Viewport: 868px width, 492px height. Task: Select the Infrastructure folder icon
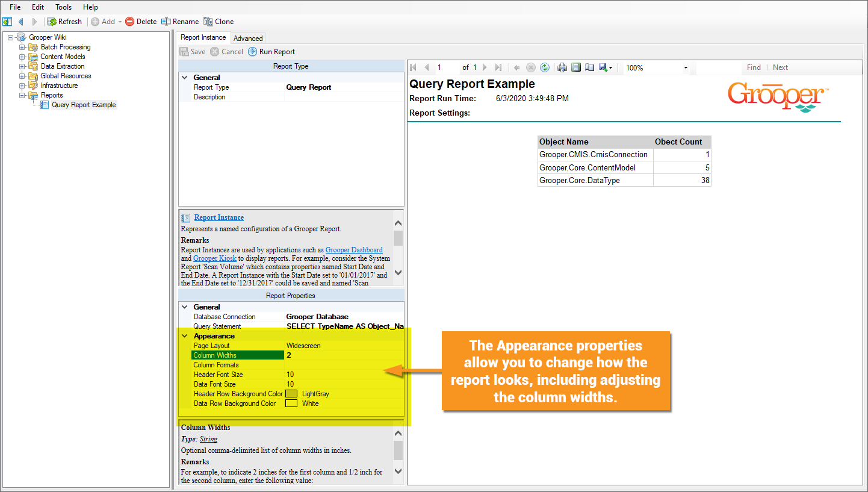click(x=33, y=86)
